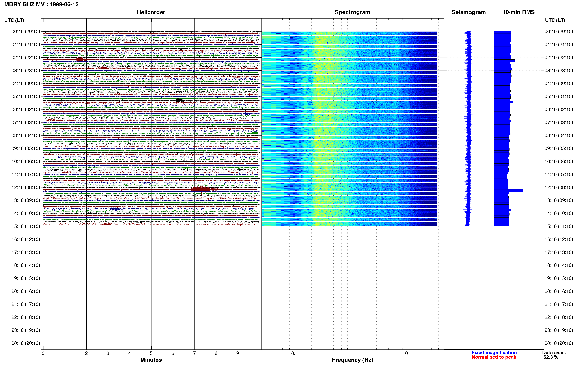588x368 pixels.
Task: Click the left time label '01:10 (21:10)'
Action: (x=26, y=44)
